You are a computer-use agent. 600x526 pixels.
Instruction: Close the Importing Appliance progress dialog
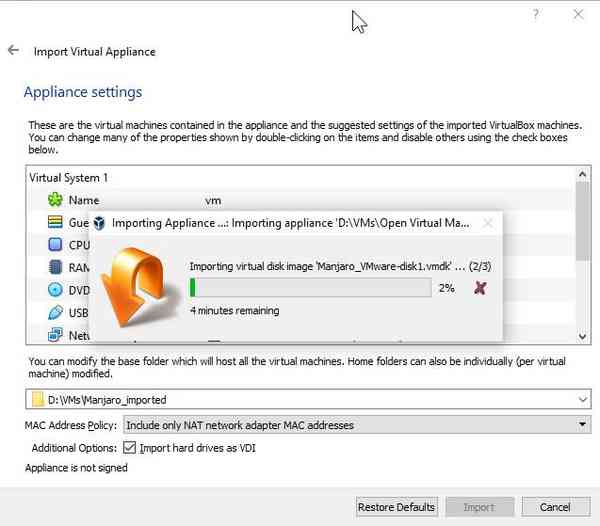tap(488, 223)
